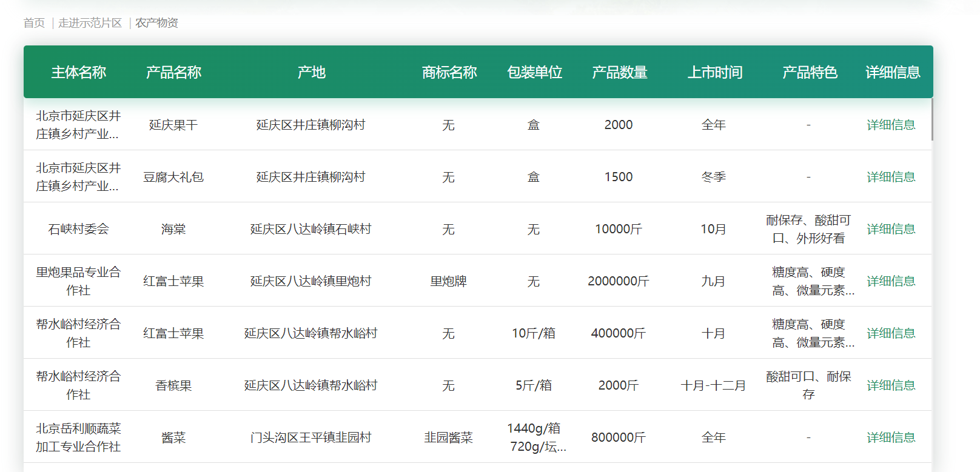Open 详细信息 for 豆腐大礼包 row
The image size is (980, 472).
tap(890, 177)
